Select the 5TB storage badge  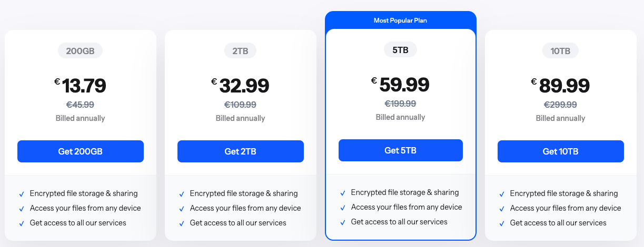(x=400, y=50)
